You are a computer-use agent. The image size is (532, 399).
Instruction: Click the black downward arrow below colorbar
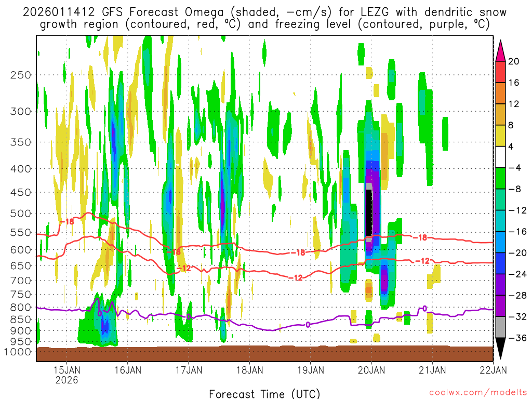click(500, 349)
